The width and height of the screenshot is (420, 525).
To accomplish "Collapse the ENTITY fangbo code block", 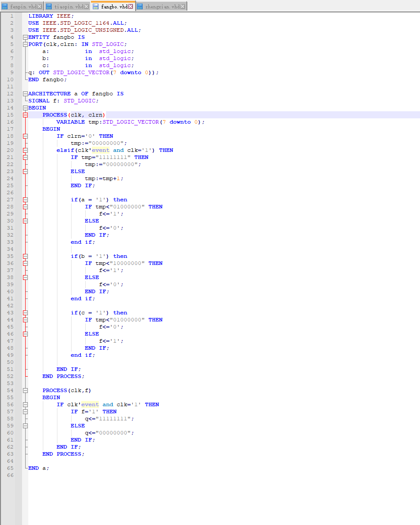I will pos(25,37).
